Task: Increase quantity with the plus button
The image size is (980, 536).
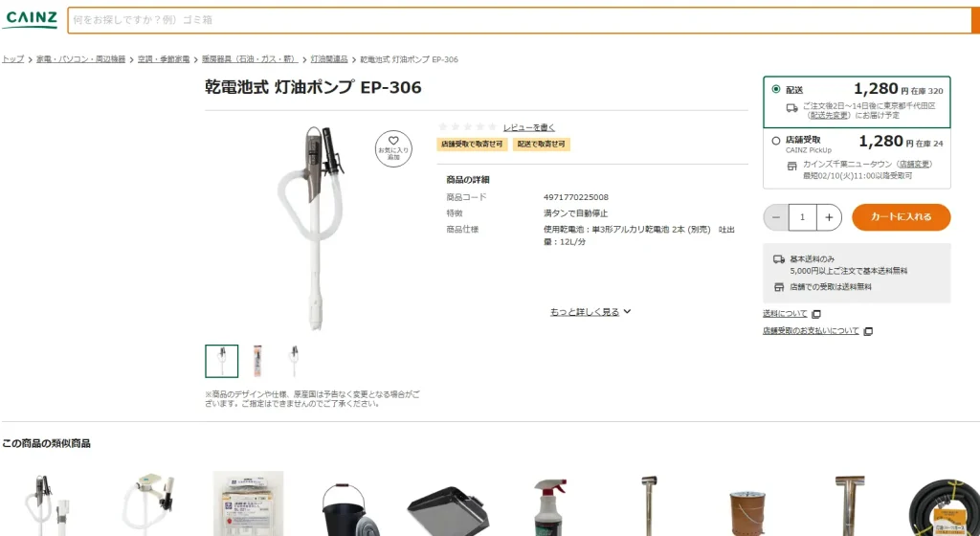Action: pyautogui.click(x=829, y=217)
